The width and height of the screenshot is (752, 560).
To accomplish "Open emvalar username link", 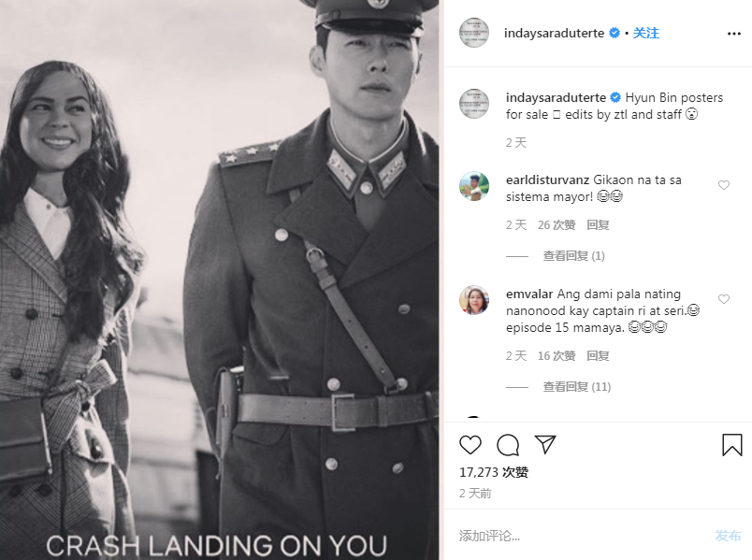I will point(529,294).
